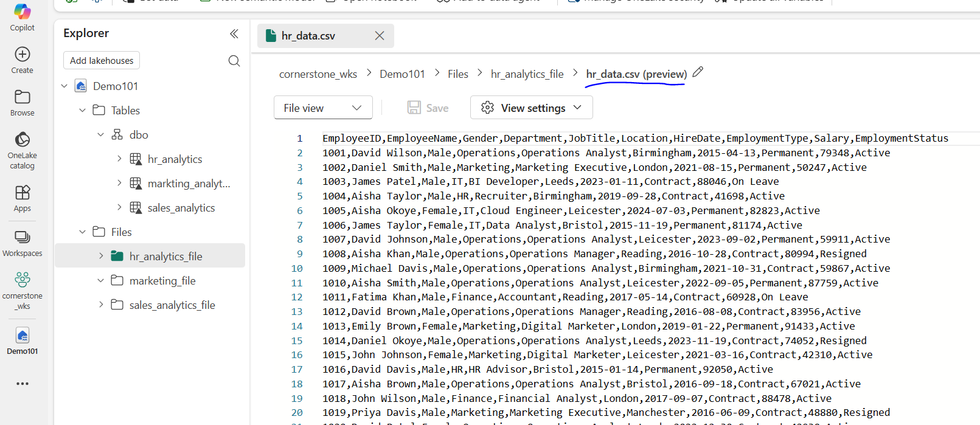Expand the hr_analytics_file folder node
This screenshot has width=980, height=425.
(101, 256)
